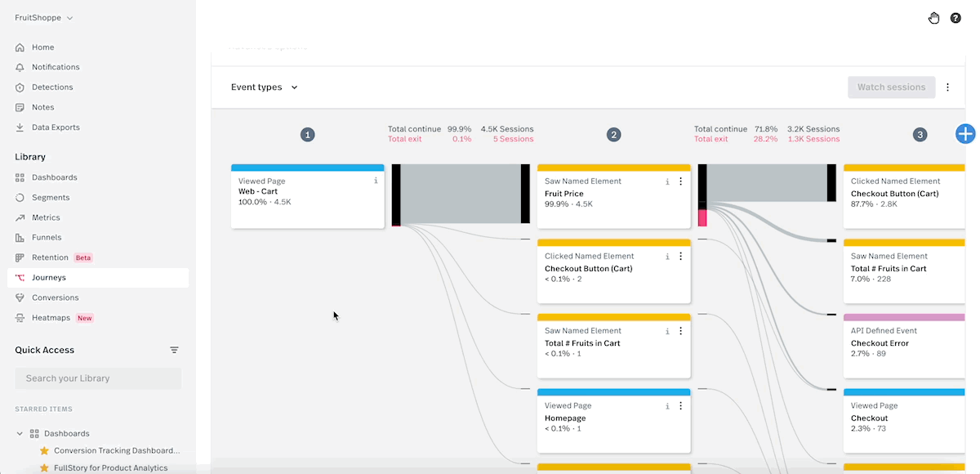Open the Home menu item
This screenshot has height=474, width=980.
pyautogui.click(x=98, y=47)
